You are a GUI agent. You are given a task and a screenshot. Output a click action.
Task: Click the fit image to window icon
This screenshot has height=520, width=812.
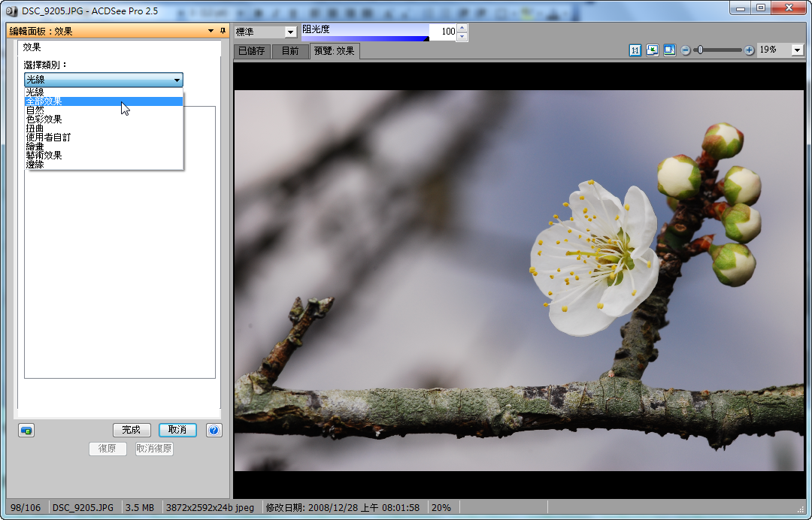coord(652,50)
